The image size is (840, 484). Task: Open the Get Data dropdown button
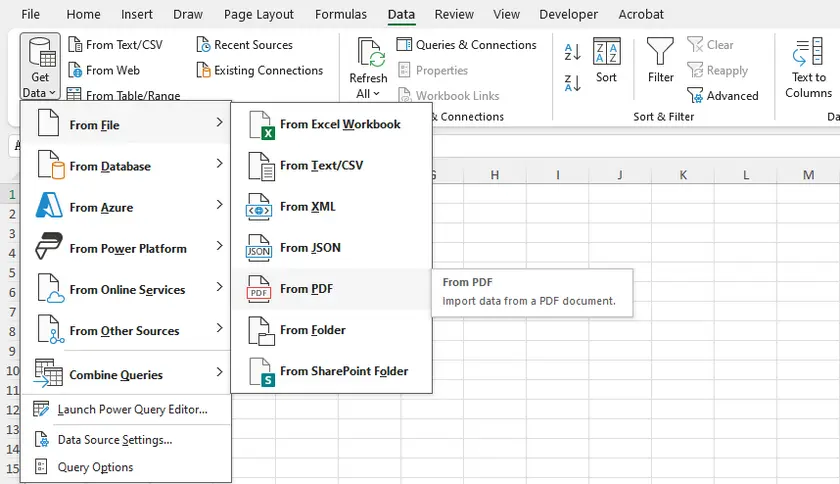coord(40,67)
